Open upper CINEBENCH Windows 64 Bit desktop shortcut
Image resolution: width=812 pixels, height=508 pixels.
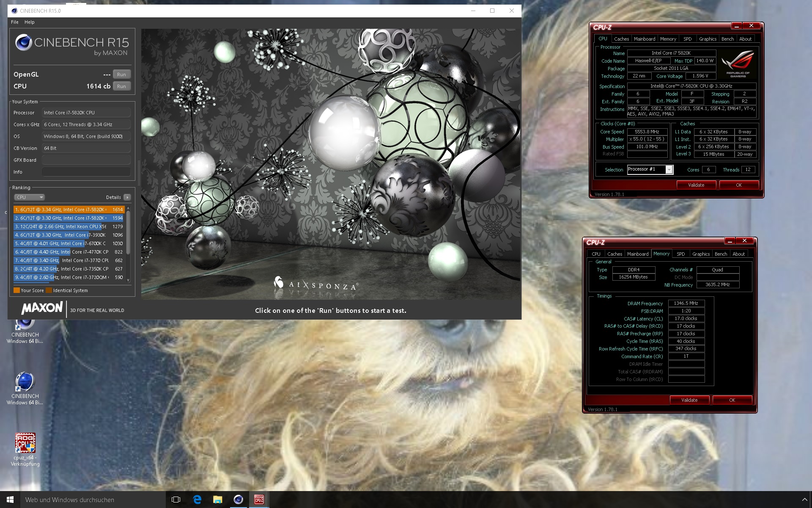coord(25,331)
